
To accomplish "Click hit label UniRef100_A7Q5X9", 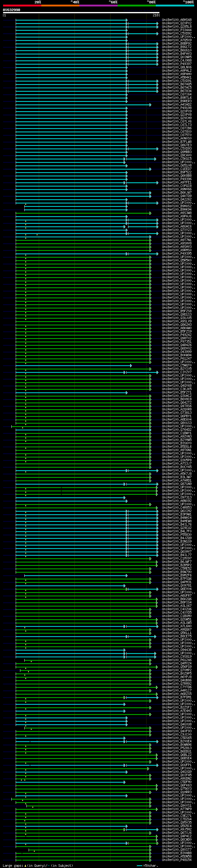I will point(177,40).
